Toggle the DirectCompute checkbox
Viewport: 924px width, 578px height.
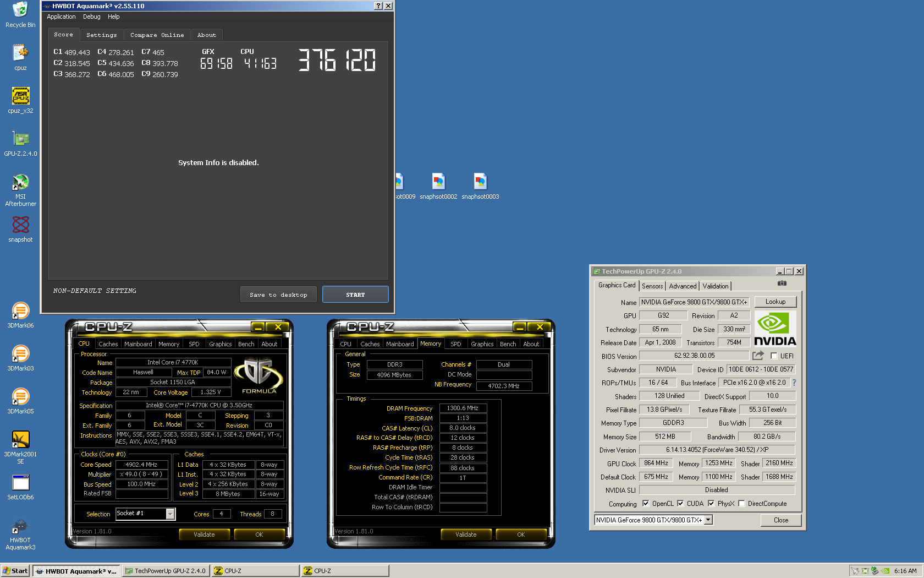741,503
